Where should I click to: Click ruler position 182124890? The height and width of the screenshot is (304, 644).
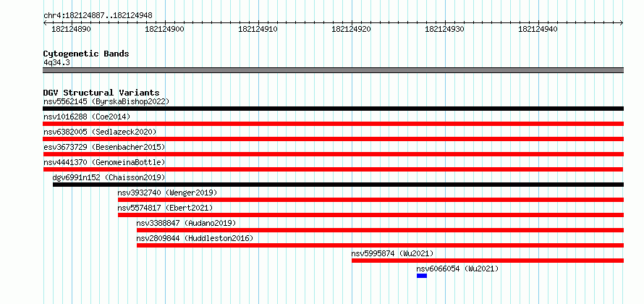pos(71,29)
